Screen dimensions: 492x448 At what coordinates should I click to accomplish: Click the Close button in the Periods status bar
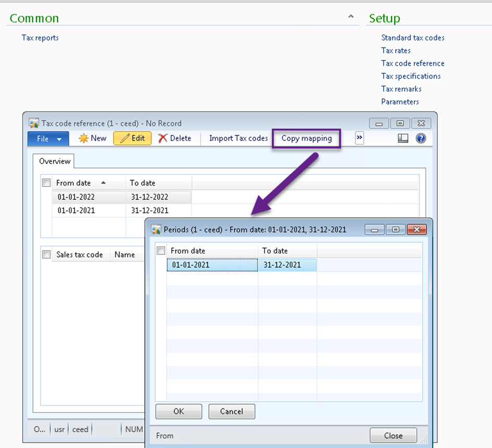click(393, 435)
